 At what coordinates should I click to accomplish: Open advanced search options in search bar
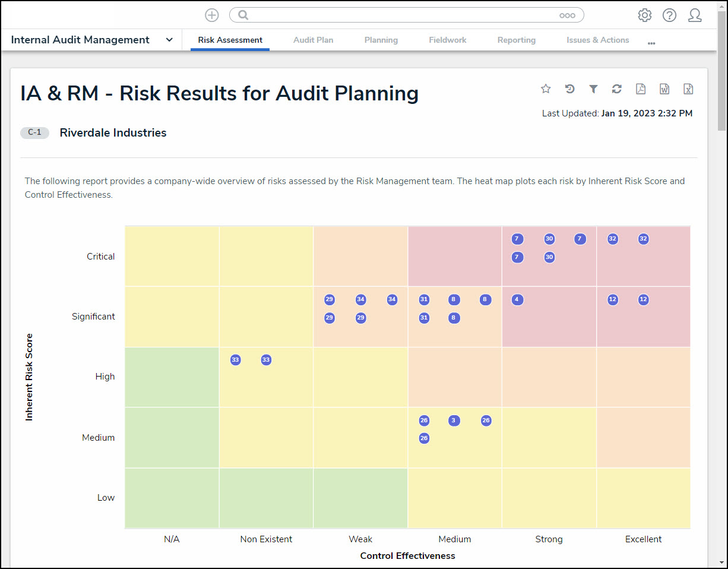(567, 15)
